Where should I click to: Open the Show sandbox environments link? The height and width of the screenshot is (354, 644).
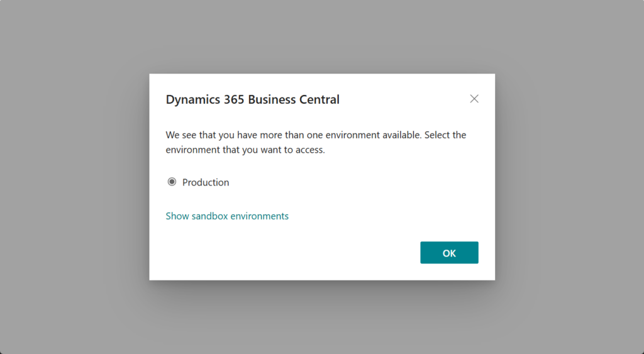tap(227, 216)
